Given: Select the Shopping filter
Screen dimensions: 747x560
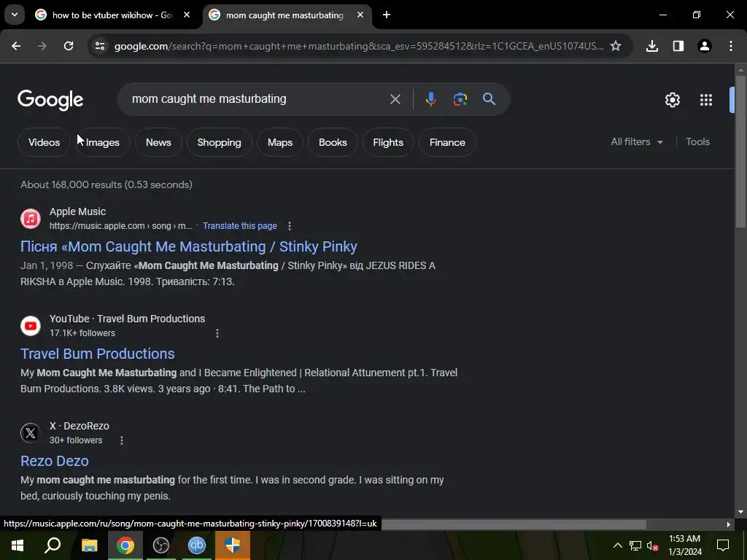Looking at the screenshot, I should coord(219,142).
